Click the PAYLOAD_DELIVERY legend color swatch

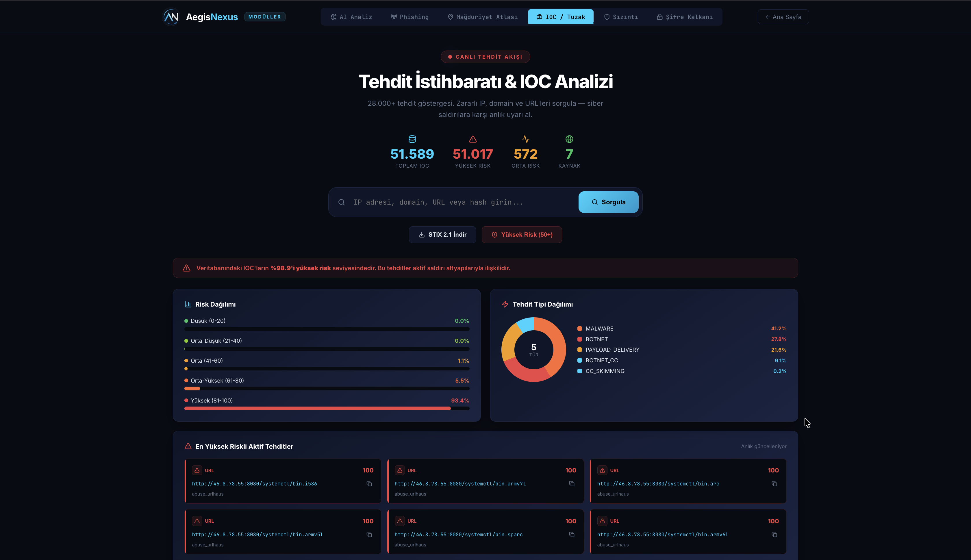coord(579,350)
